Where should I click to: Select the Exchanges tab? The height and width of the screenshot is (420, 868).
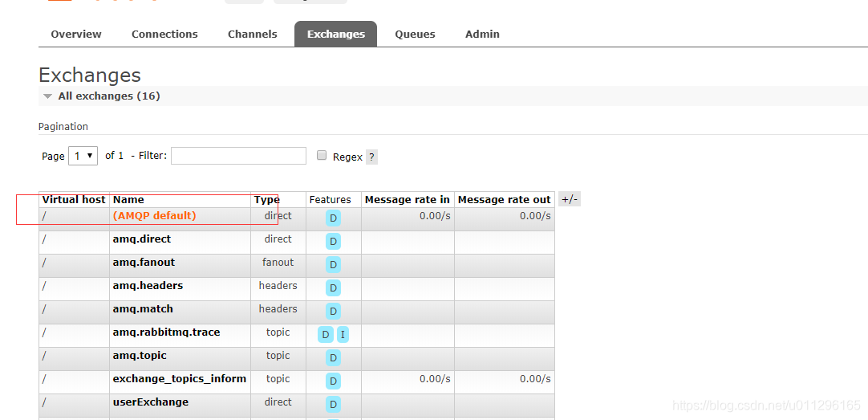pos(335,35)
